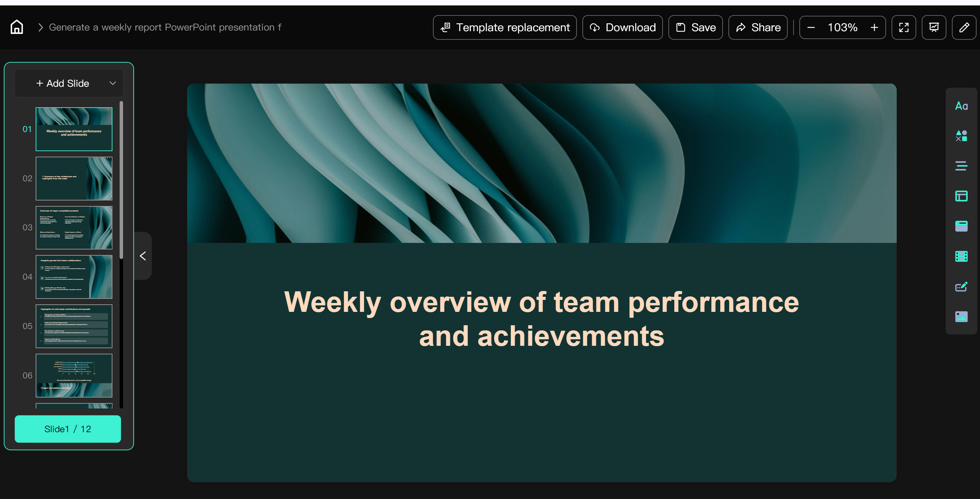Increase zoom with the plus button
The height and width of the screenshot is (499, 980).
874,27
